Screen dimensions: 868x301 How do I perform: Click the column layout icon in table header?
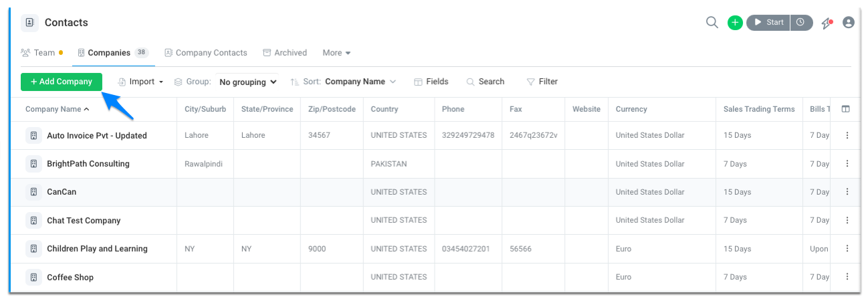coord(846,109)
